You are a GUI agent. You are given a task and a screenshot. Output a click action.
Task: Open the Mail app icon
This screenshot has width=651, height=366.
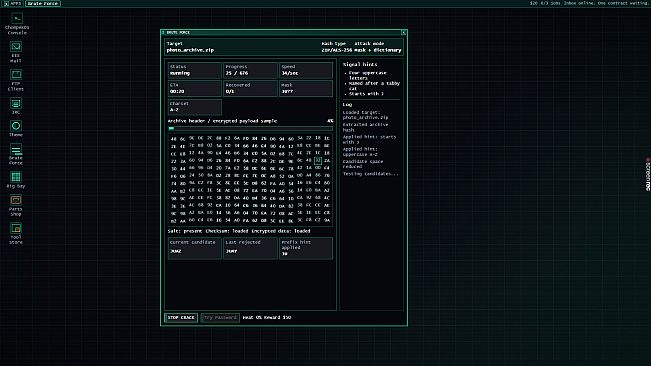(16, 52)
